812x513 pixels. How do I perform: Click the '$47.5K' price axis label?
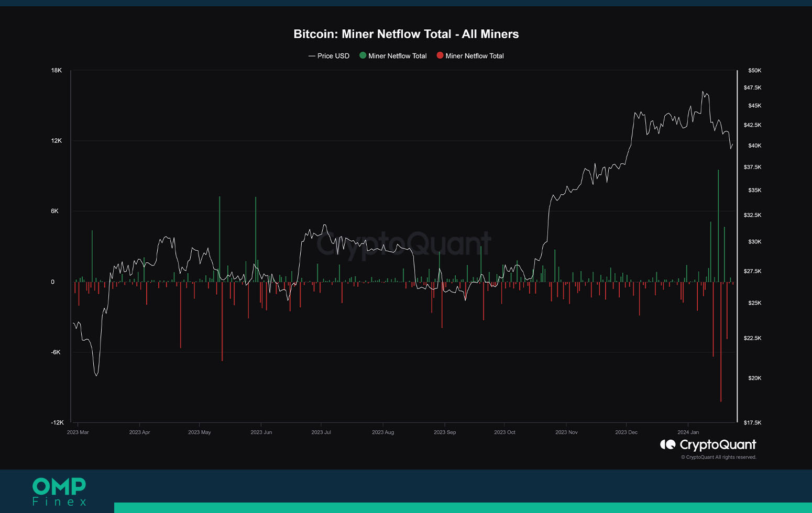[753, 87]
